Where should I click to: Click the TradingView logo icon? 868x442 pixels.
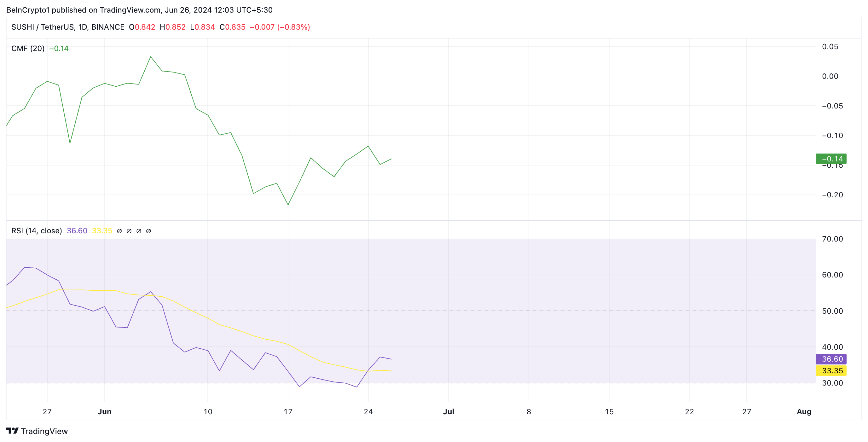(13, 431)
